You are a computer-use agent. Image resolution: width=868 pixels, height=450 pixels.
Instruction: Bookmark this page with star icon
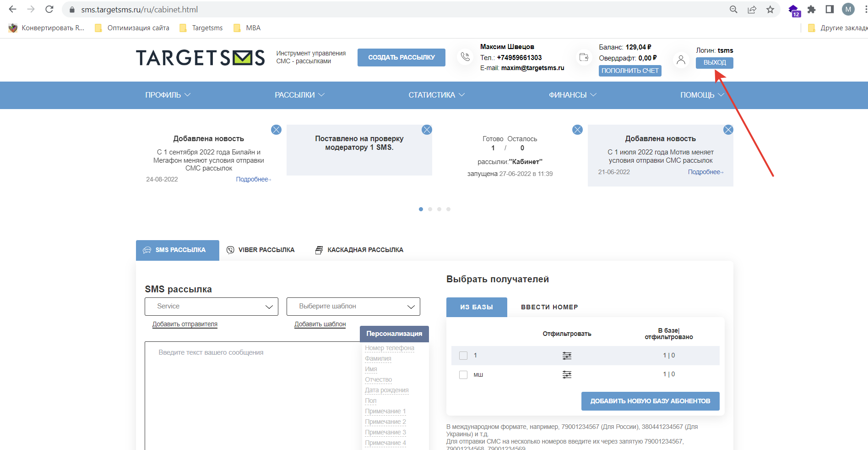tap(770, 9)
